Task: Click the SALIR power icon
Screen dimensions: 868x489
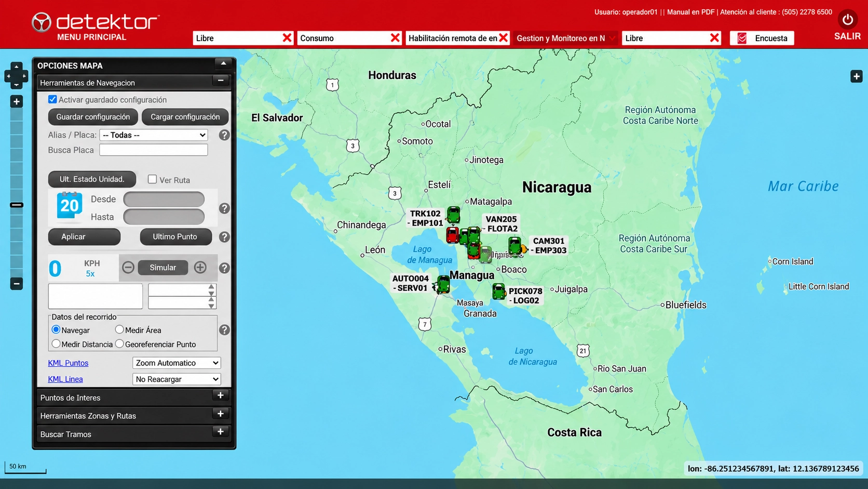Action: tap(847, 20)
